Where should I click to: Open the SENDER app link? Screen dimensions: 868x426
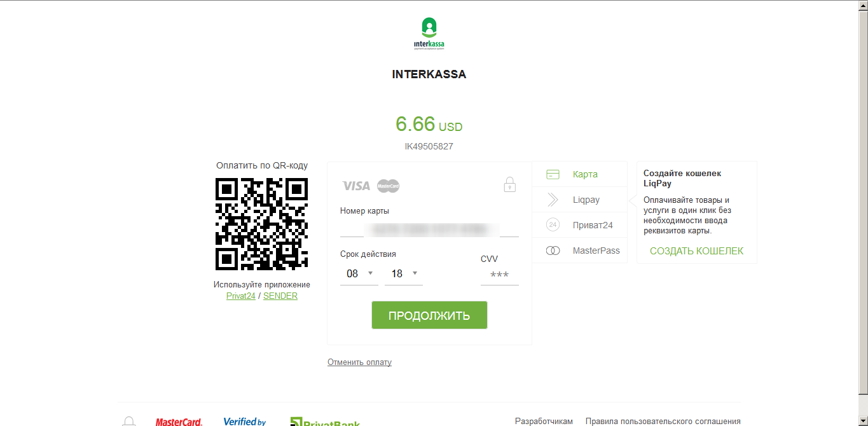pyautogui.click(x=280, y=296)
